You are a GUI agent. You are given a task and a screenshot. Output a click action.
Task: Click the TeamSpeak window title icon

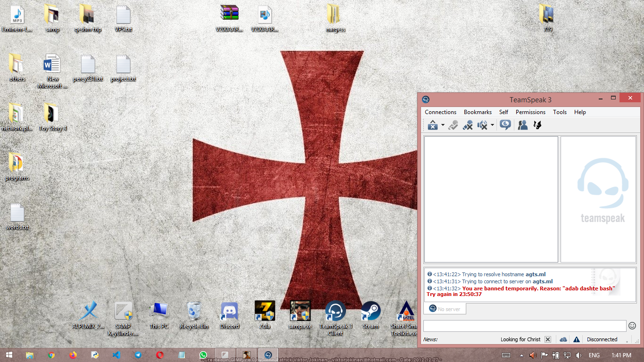(426, 99)
